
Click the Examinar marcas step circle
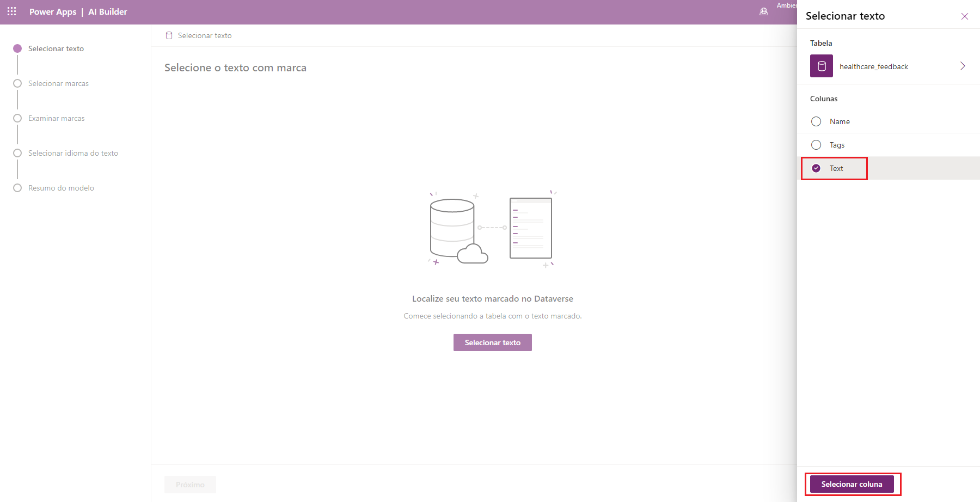click(x=17, y=118)
